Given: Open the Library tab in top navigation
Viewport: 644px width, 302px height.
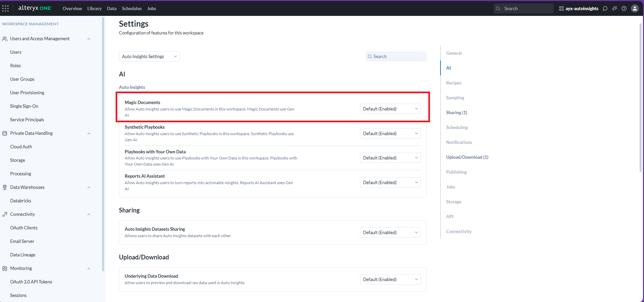Looking at the screenshot, I should point(94,8).
